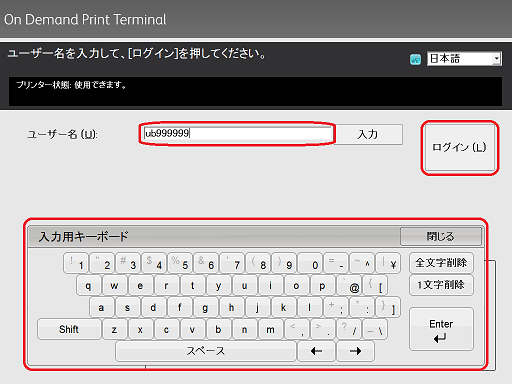Toggle the Shift key
The image size is (512, 384).
(x=69, y=329)
